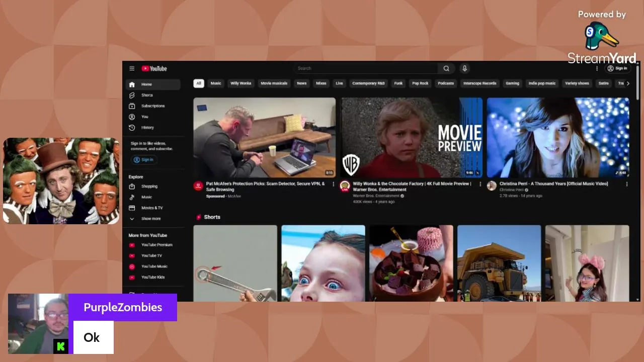Viewport: 644px width, 362px height.
Task: Click the Warner Bros. channel avatar
Action: point(345,186)
